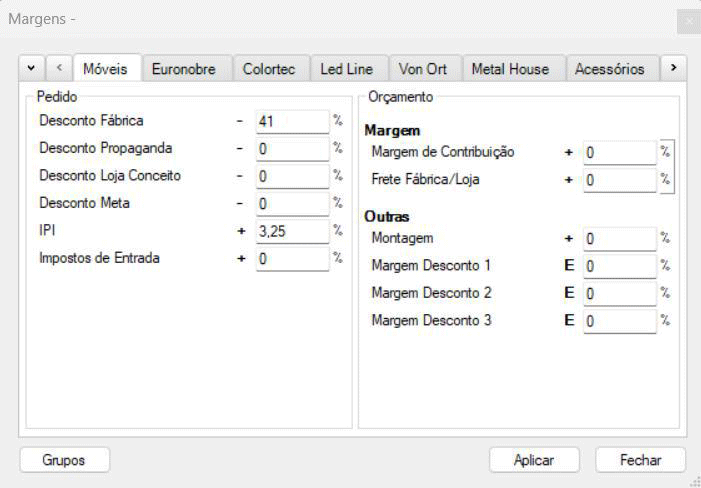Click the Montagem percentage input
Image resolution: width=701 pixels, height=488 pixels.
point(619,239)
